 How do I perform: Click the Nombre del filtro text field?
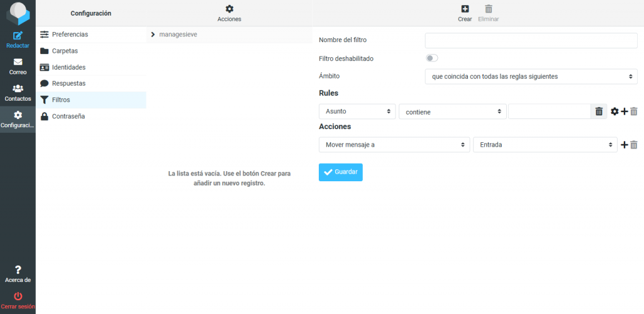[531, 40]
